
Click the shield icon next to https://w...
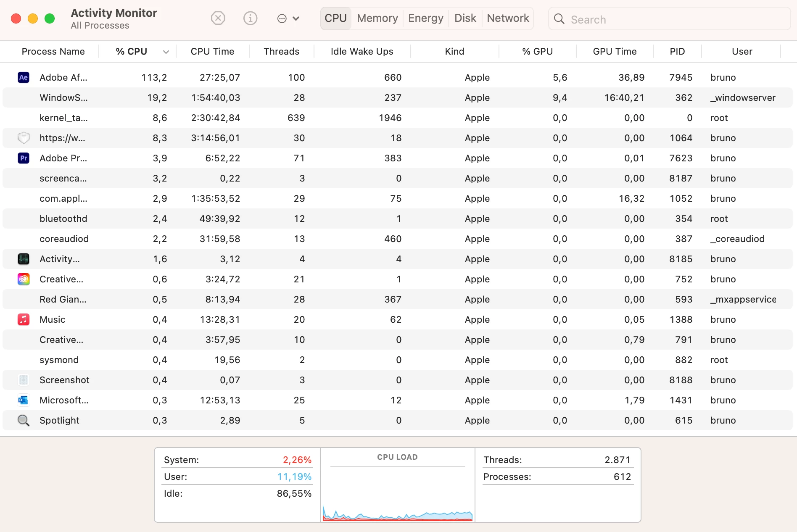tap(24, 138)
